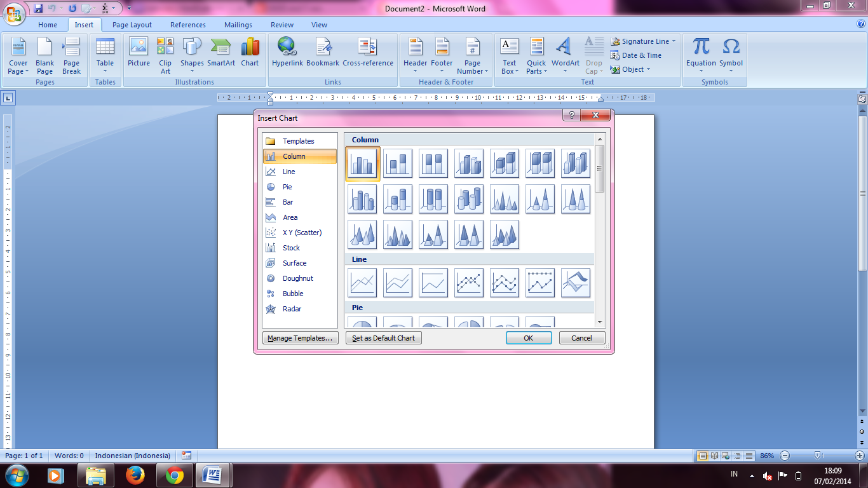Select Line chart category

coord(299,172)
